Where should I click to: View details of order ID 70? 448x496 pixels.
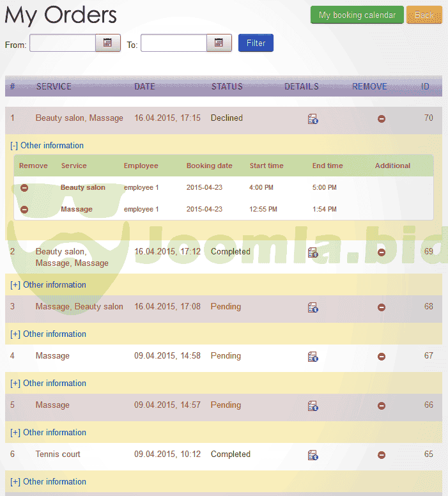tap(313, 118)
